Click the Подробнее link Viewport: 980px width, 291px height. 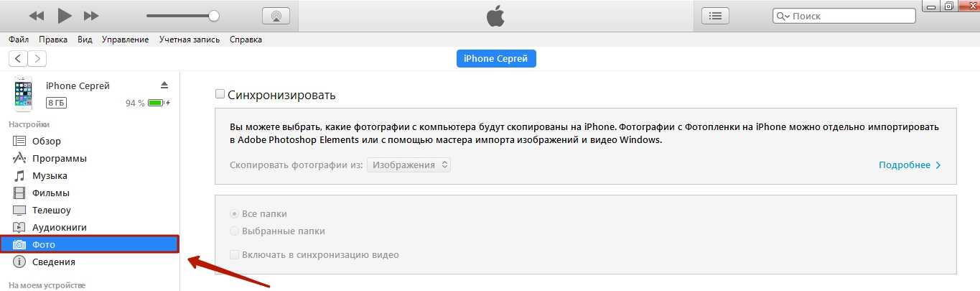coord(909,165)
